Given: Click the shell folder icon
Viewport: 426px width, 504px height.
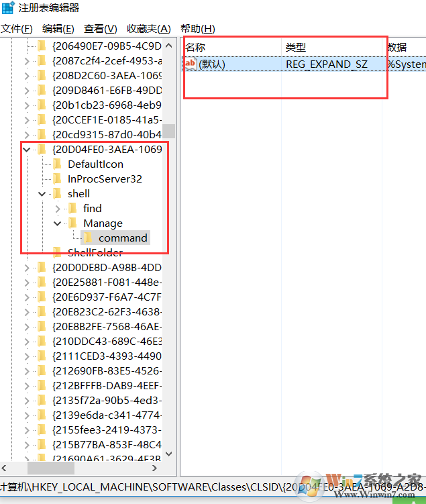Looking at the screenshot, I should pyautogui.click(x=57, y=194).
